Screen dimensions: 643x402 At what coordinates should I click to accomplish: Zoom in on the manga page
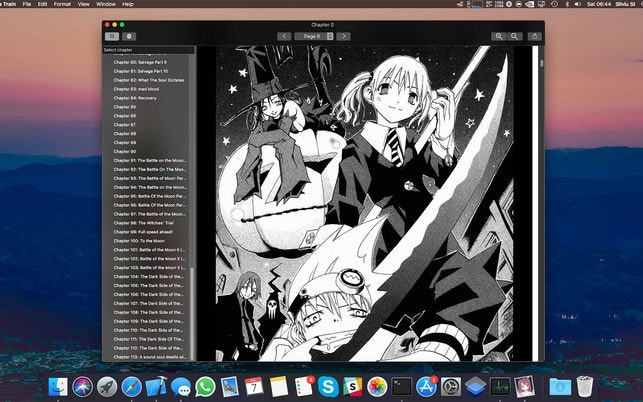tap(499, 37)
